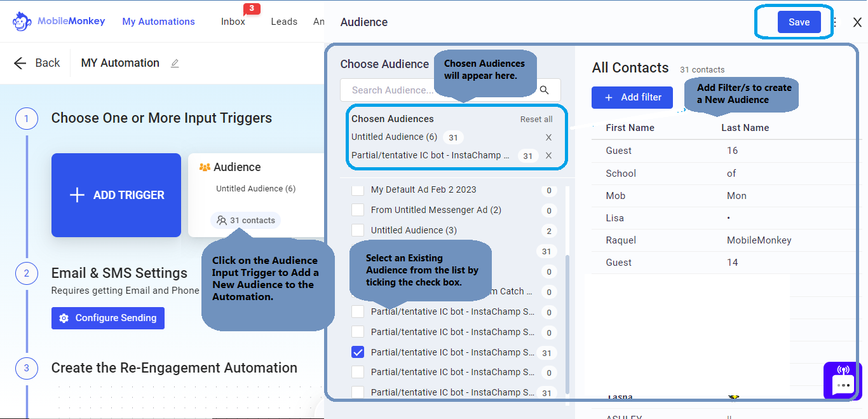Uncheck the checked Partial/tentative IC bot audience

(358, 352)
